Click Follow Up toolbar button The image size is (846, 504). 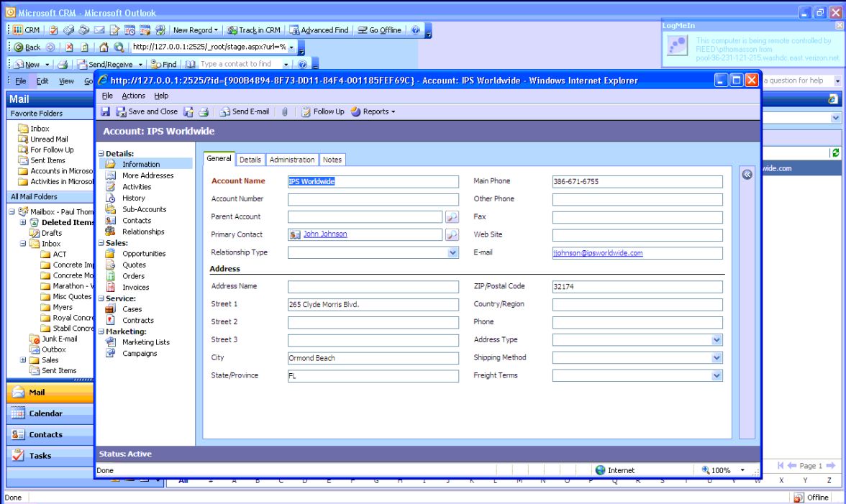[322, 111]
